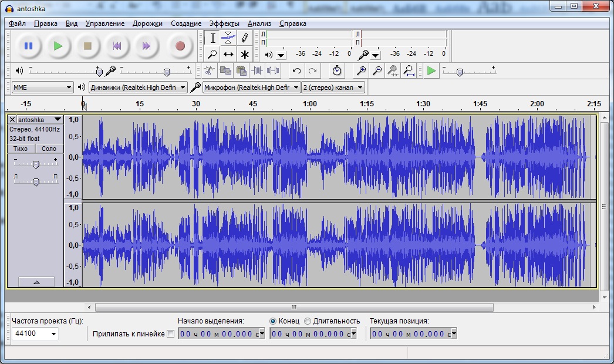Click the track gain slider handle
Viewport: 614px width, 364px height.
pos(36,164)
